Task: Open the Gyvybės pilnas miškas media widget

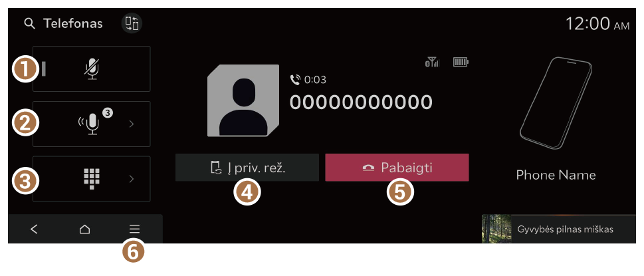Action: [x=558, y=229]
